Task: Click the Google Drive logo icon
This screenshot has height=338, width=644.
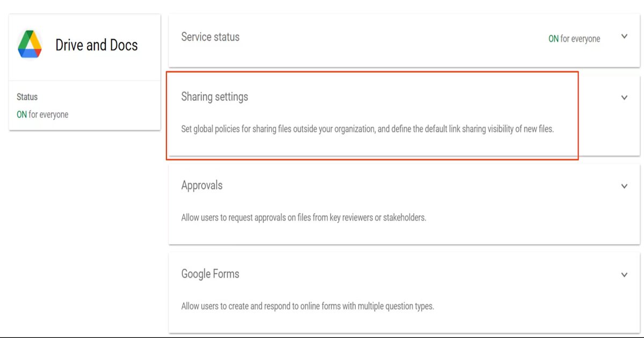Action: click(x=30, y=45)
